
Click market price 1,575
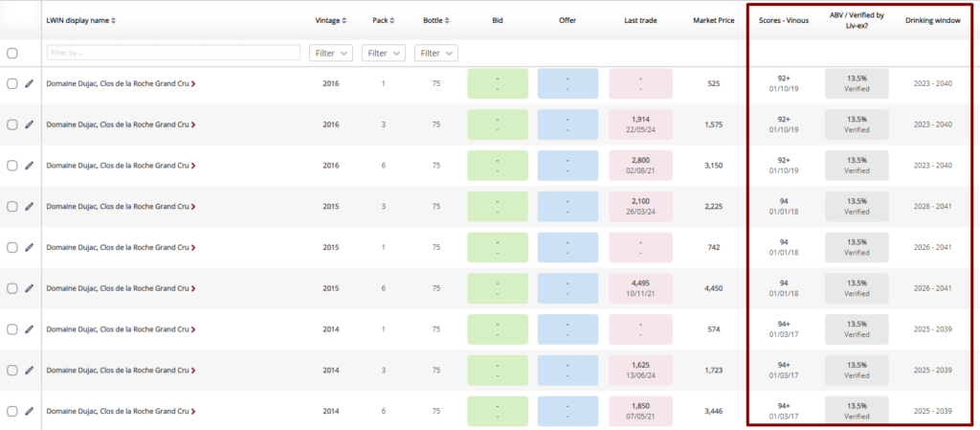point(712,124)
